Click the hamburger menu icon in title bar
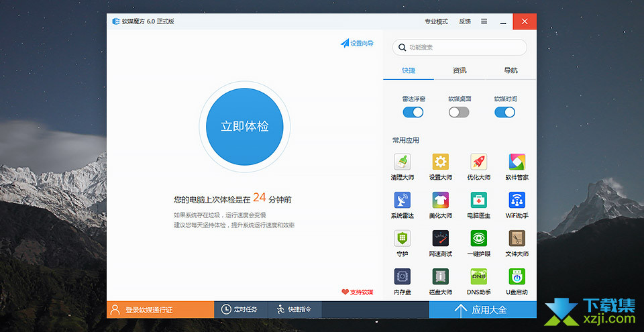The height and width of the screenshot is (332, 644). click(x=484, y=21)
